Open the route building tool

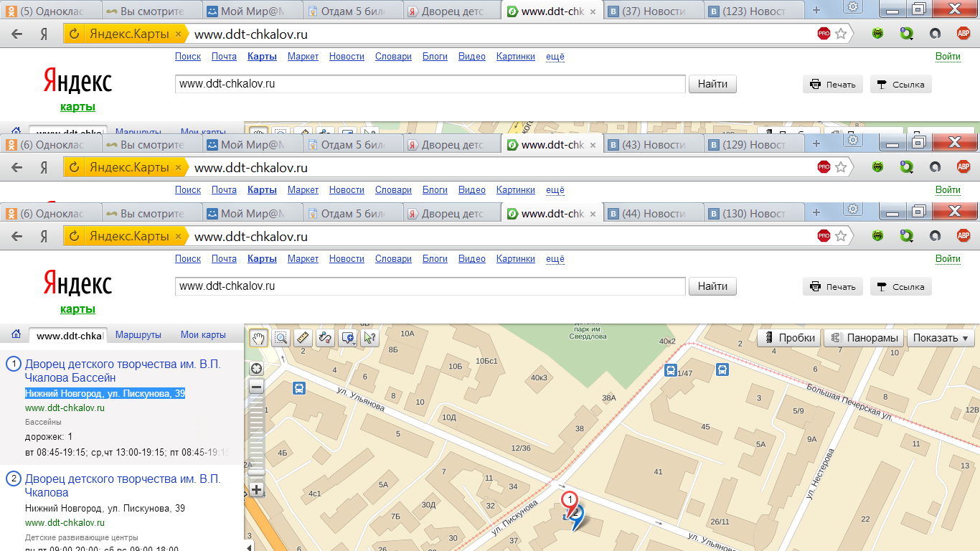coord(325,337)
